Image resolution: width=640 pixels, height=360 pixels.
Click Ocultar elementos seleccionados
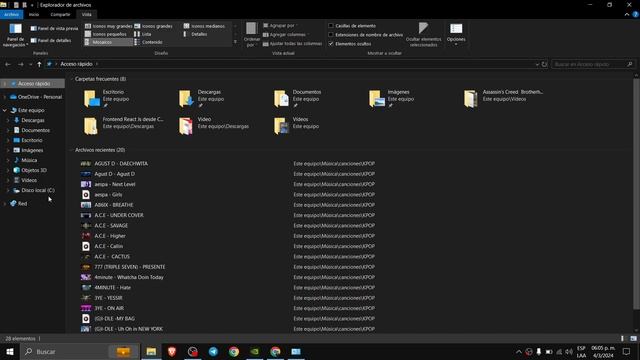pos(423,35)
